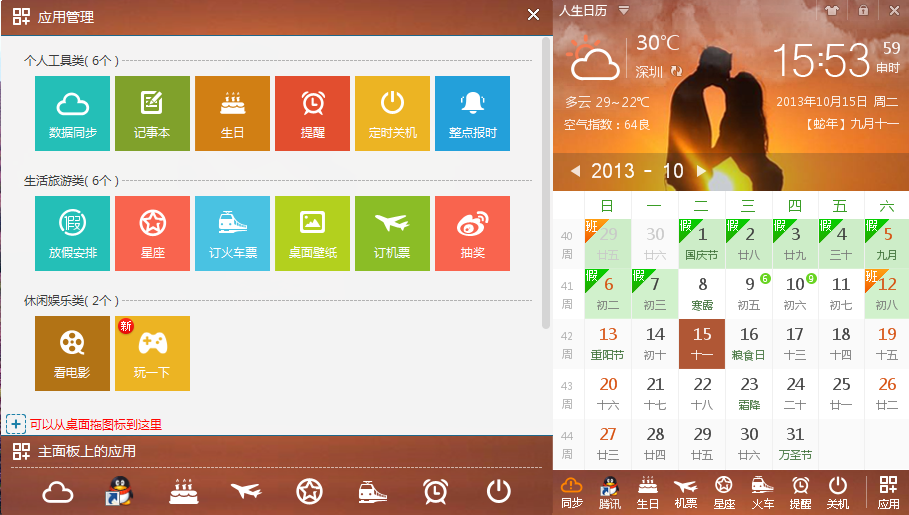Refresh the 深圳 weather location
Screen dimensions: 909x515
[677, 71]
